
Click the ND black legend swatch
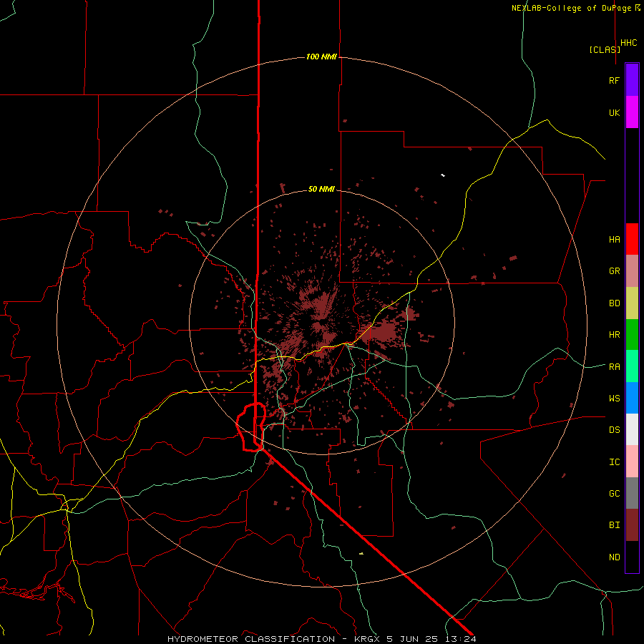point(632,557)
